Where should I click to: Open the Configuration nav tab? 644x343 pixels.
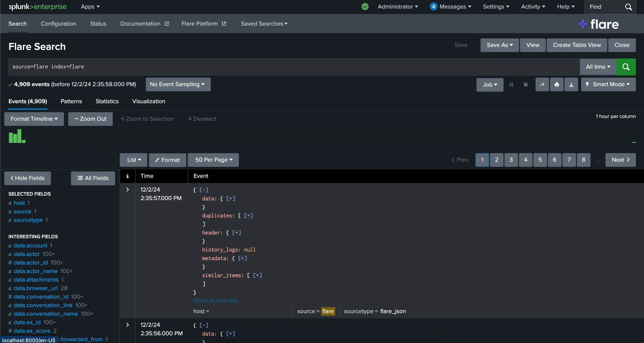(x=58, y=24)
